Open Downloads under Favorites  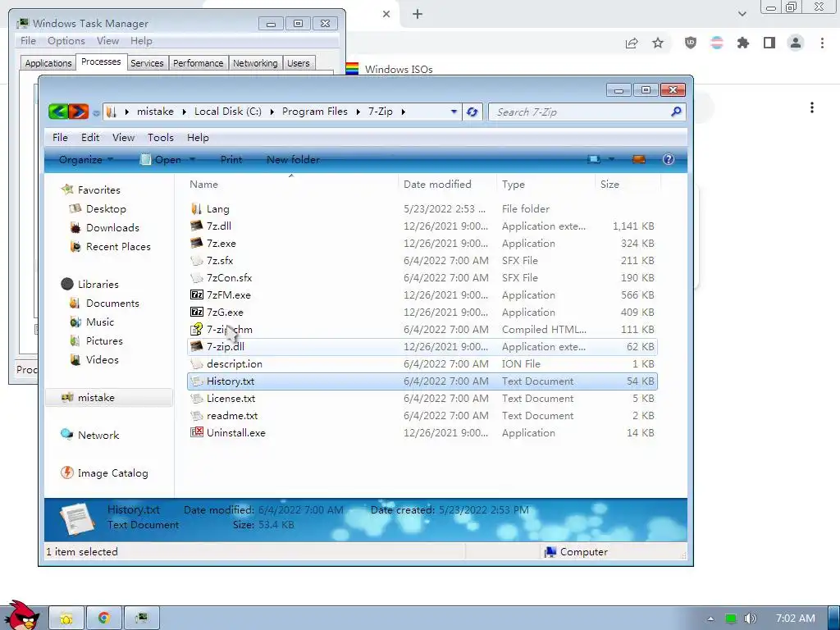point(112,228)
